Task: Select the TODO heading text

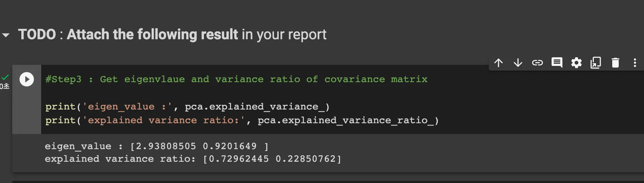Action: (172, 35)
